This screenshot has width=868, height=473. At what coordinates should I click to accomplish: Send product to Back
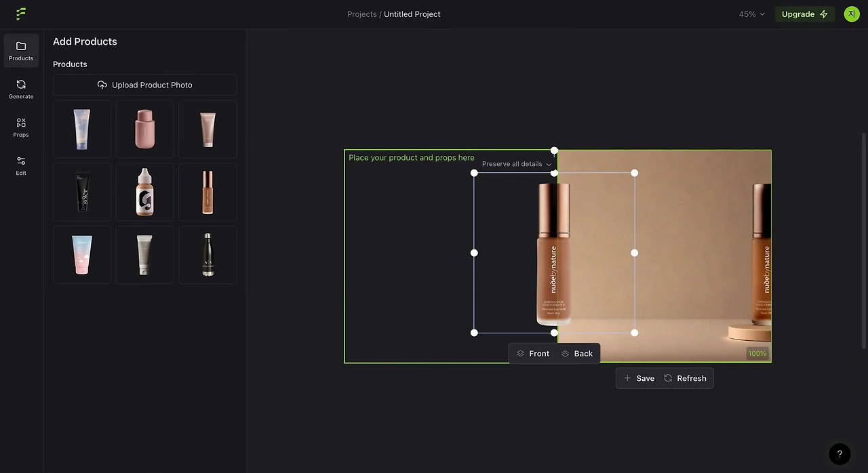(x=577, y=354)
